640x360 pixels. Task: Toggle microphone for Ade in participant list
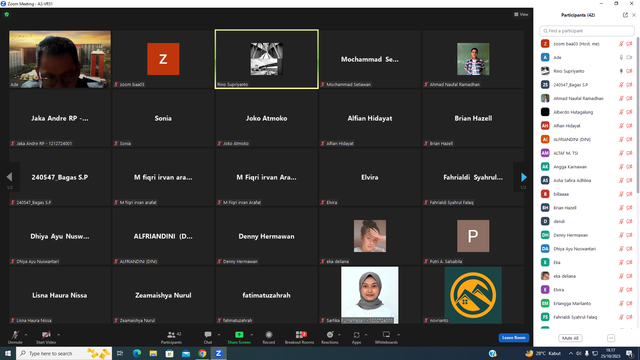click(621, 58)
